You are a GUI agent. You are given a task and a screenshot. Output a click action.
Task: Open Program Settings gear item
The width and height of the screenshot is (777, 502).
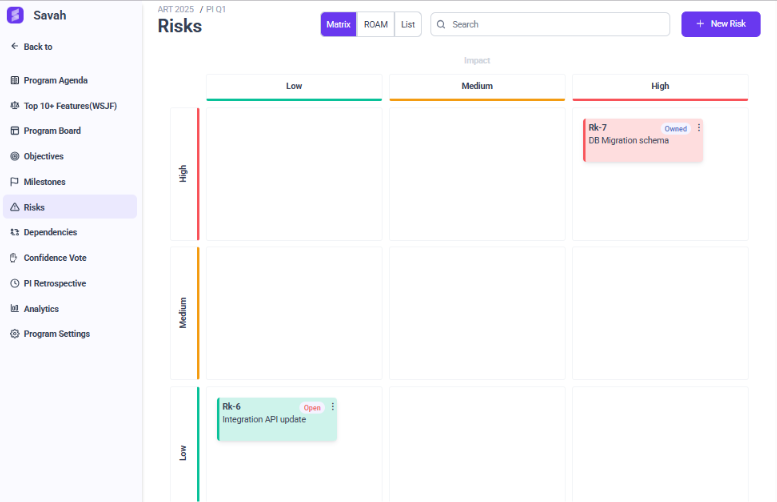(x=56, y=334)
